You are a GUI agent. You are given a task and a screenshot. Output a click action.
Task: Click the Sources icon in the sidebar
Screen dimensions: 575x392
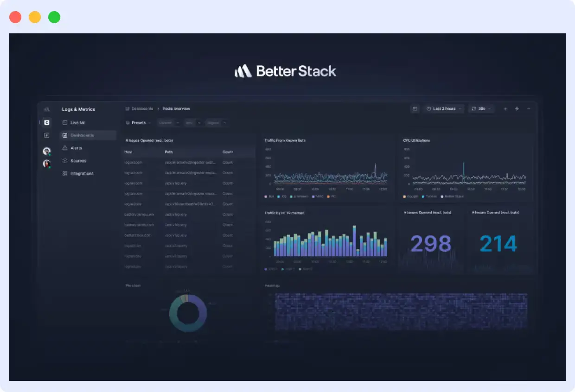[65, 161]
